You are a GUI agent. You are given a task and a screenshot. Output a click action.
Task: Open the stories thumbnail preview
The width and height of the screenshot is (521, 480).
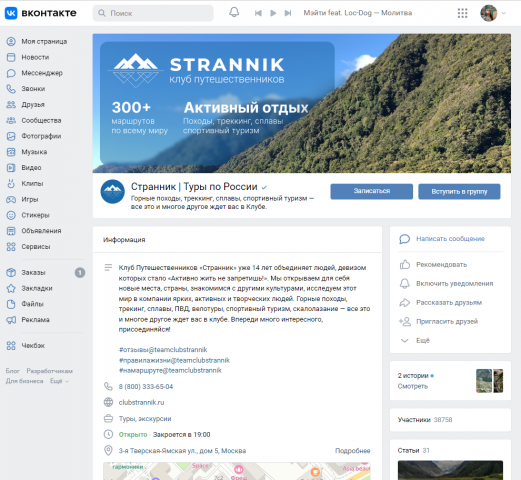coord(489,381)
